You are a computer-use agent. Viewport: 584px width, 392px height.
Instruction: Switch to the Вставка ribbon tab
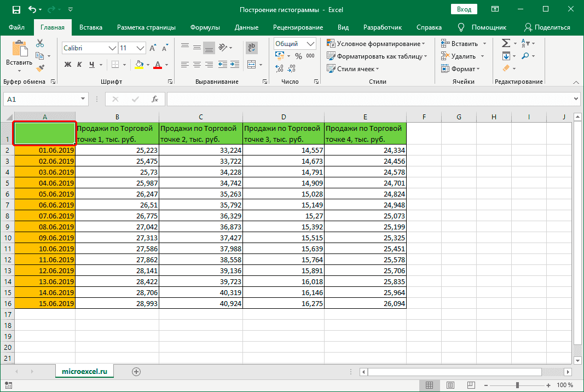coord(90,27)
